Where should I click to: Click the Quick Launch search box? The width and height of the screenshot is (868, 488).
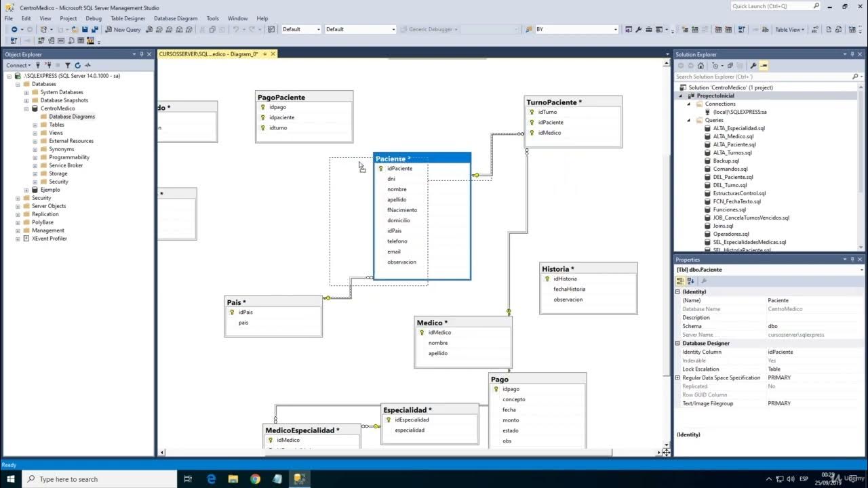coord(776,6)
